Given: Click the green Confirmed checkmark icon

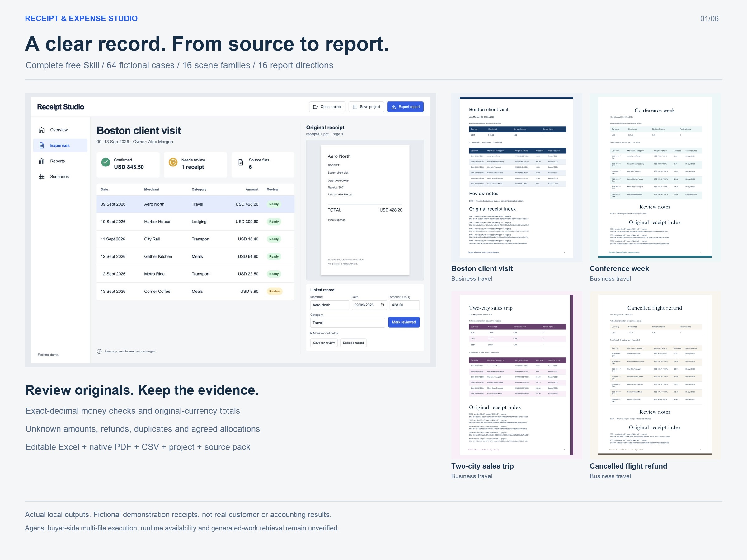Looking at the screenshot, I should [106, 162].
